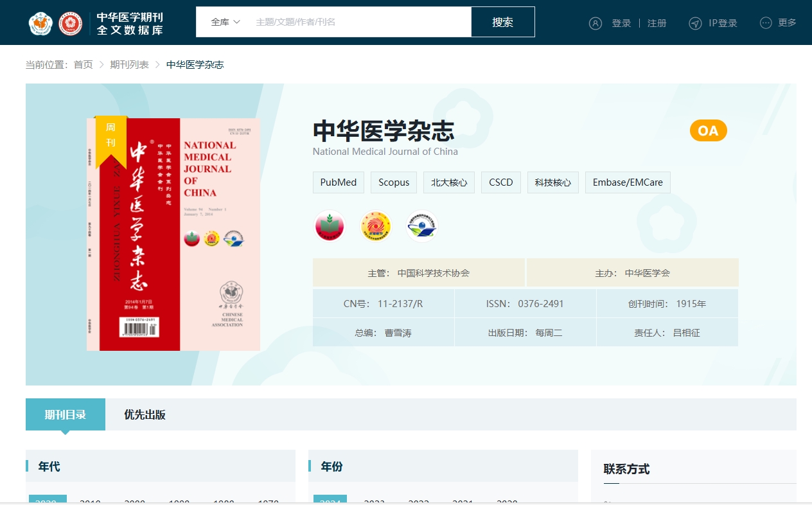Click the 联系方式 section heading

626,469
